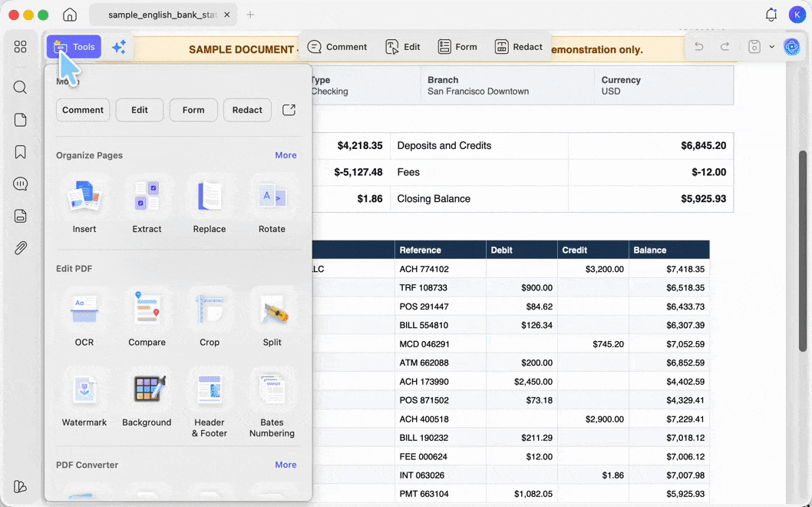Viewport: 812px width, 507px height.
Task: Click the Edit button in Tools panel
Action: click(140, 110)
